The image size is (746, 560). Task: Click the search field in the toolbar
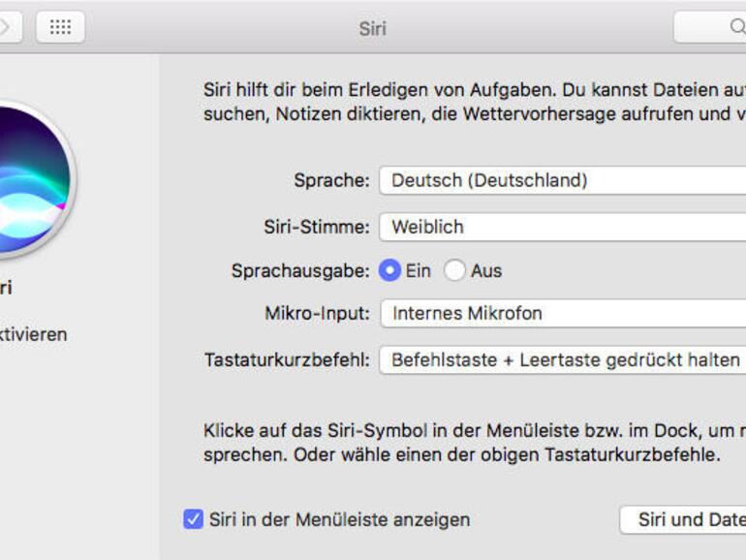click(x=712, y=27)
